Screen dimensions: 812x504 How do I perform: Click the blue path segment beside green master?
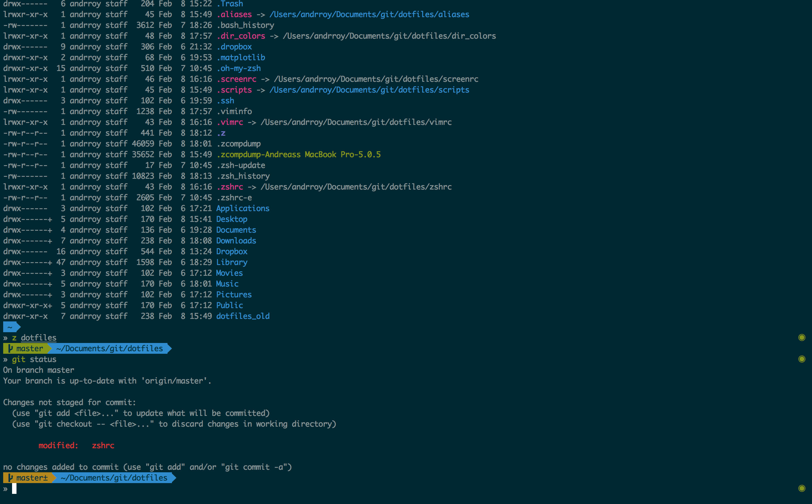tap(109, 348)
